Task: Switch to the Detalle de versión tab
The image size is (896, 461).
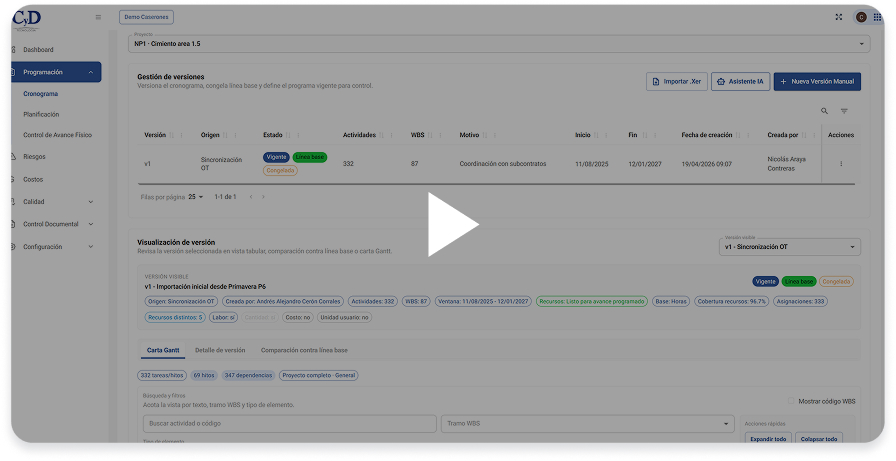Action: (220, 350)
